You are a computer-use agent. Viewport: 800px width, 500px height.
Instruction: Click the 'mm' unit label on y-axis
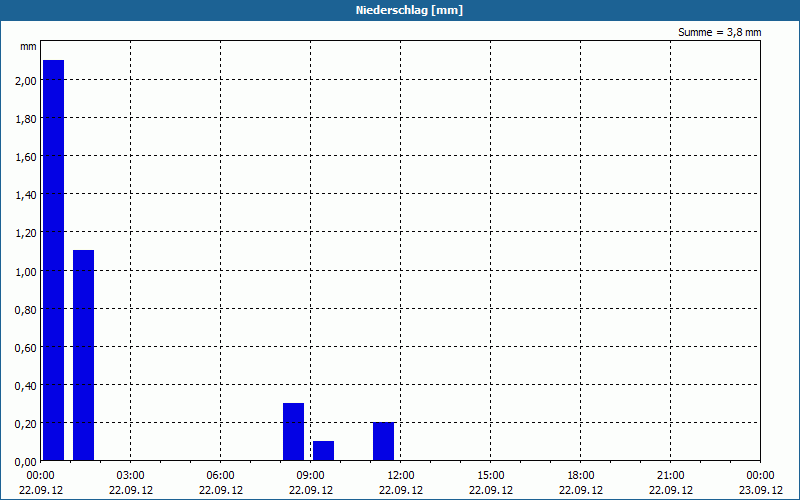(28, 46)
